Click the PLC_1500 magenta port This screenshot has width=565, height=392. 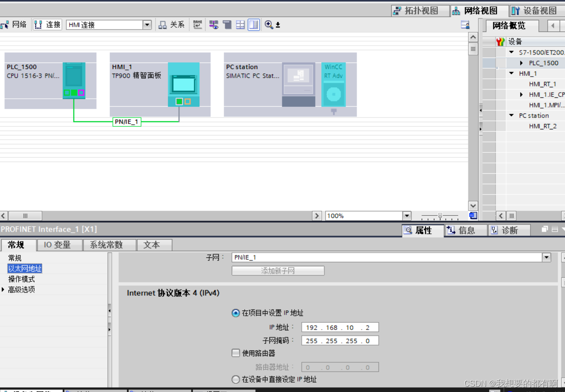(81, 93)
